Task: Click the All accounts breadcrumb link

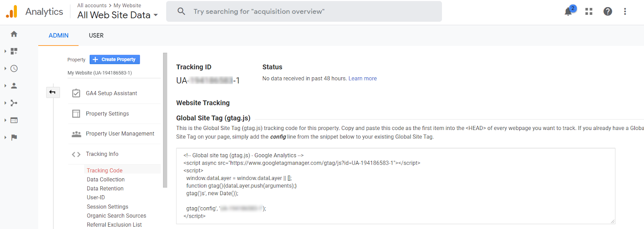Action: tap(92, 6)
